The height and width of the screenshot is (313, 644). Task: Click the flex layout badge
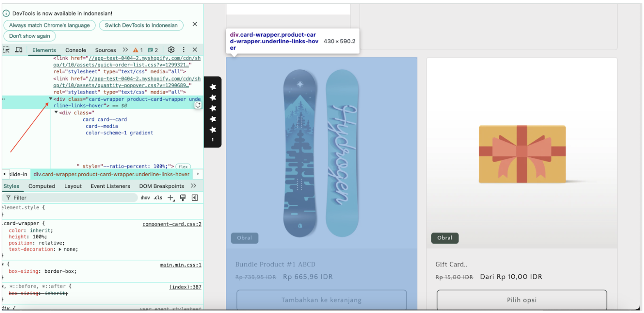183,166
